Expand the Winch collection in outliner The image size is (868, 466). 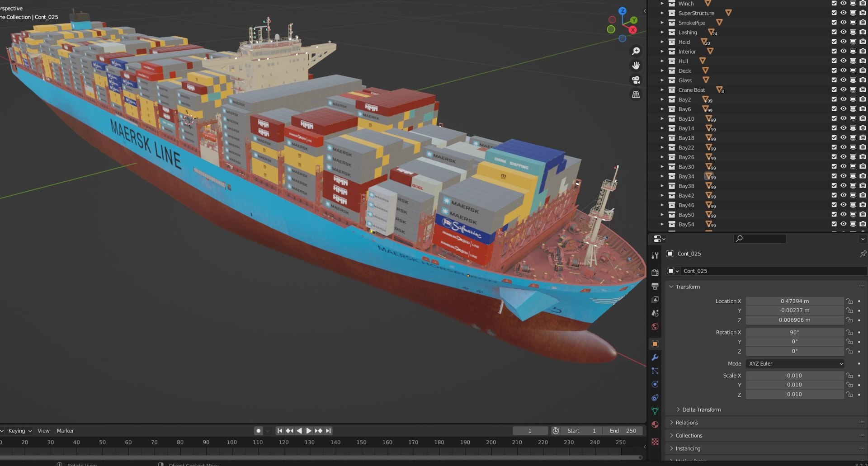662,4
